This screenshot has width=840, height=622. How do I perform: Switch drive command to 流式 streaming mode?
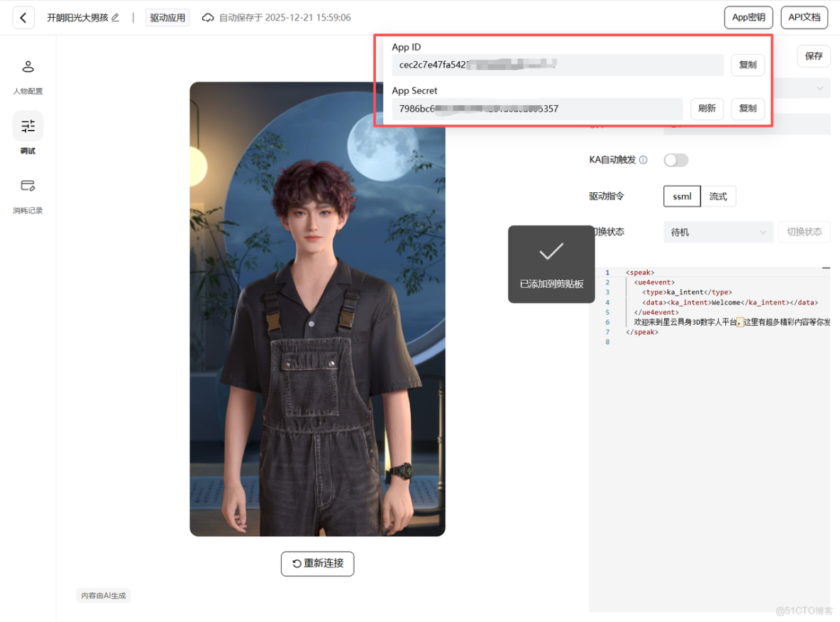(719, 196)
